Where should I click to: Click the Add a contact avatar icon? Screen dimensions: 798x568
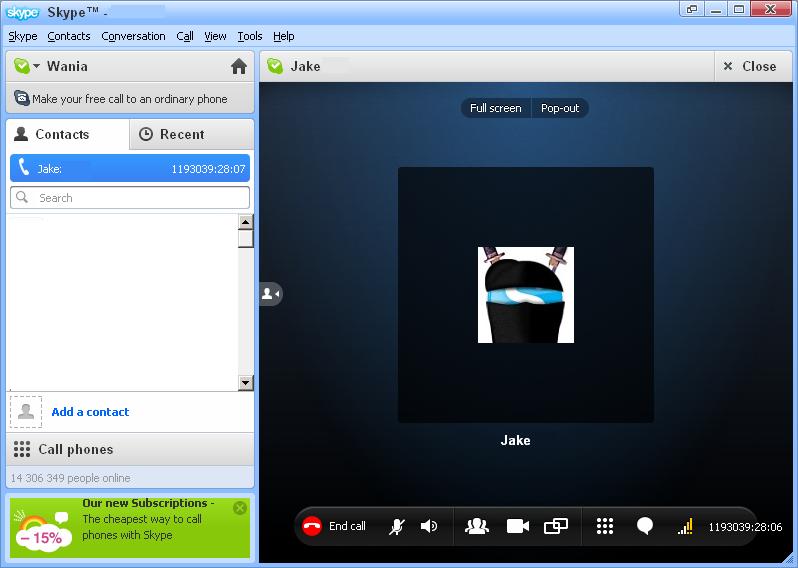tap(26, 412)
